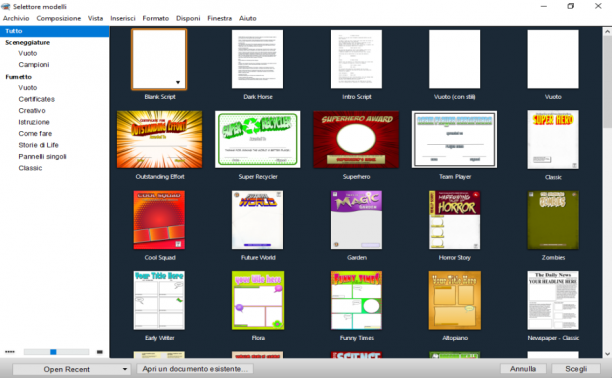Choose the Super Recycler certificate template
The height and width of the screenshot is (378, 612).
[x=258, y=139]
